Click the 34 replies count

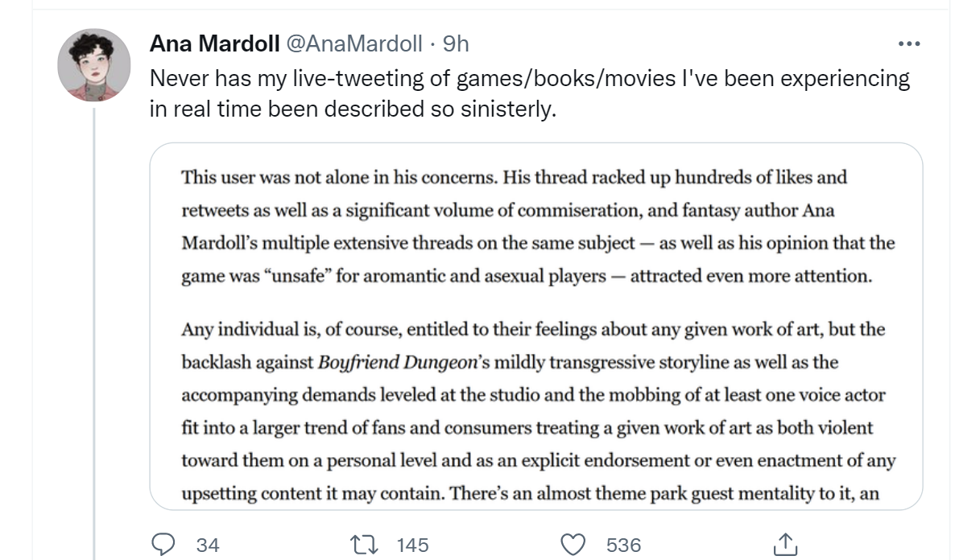(208, 546)
